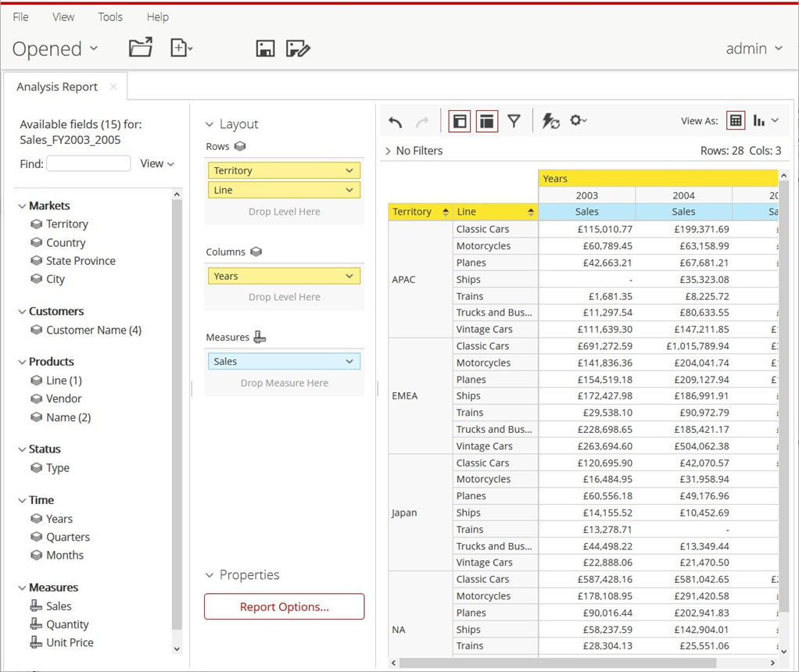Open the gear More actions icon
The image size is (799, 672).
[x=578, y=121]
